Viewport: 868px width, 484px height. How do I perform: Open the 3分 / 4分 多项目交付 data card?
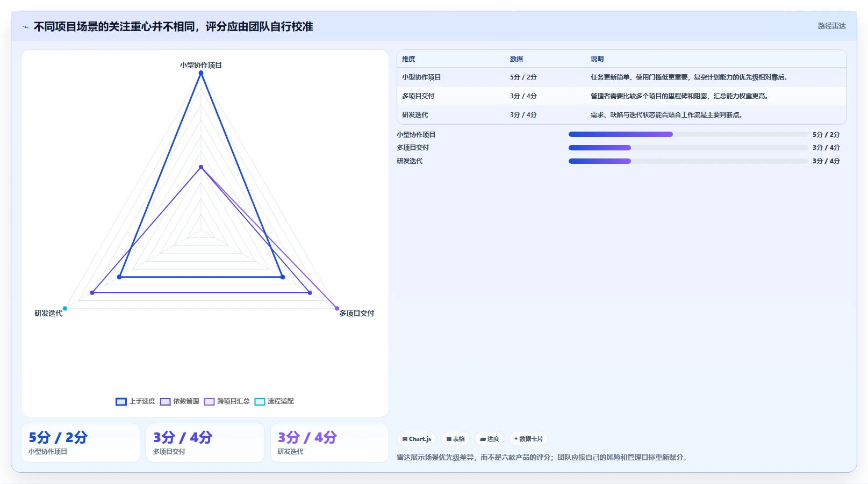205,443
